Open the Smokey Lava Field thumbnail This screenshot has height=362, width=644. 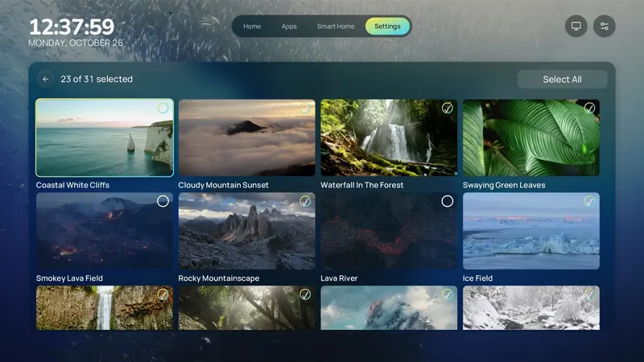[105, 231]
